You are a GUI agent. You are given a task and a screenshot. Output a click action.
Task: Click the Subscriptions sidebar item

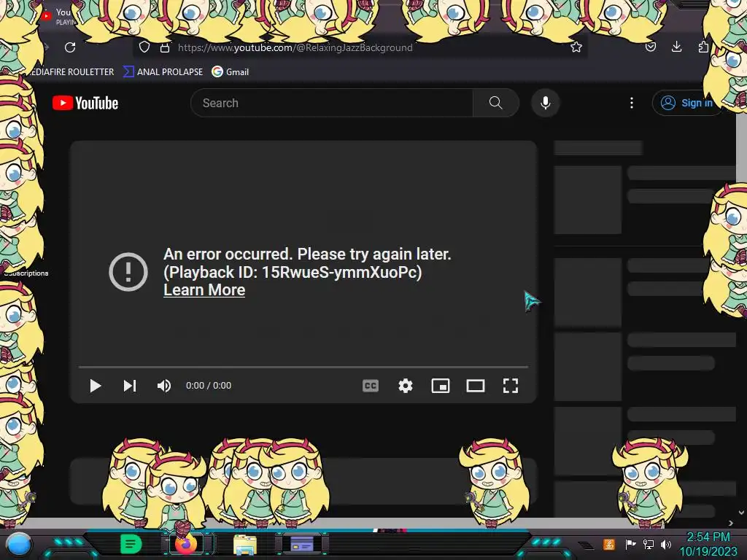[x=26, y=273]
